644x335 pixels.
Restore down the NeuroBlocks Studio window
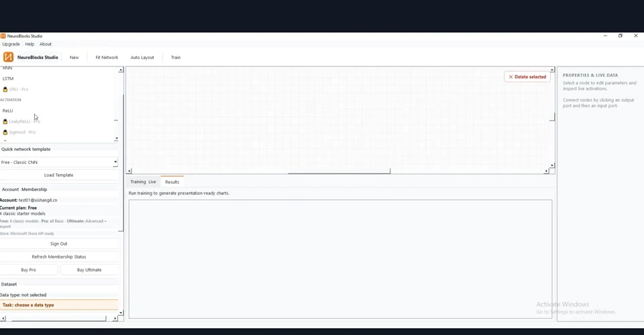pos(620,36)
